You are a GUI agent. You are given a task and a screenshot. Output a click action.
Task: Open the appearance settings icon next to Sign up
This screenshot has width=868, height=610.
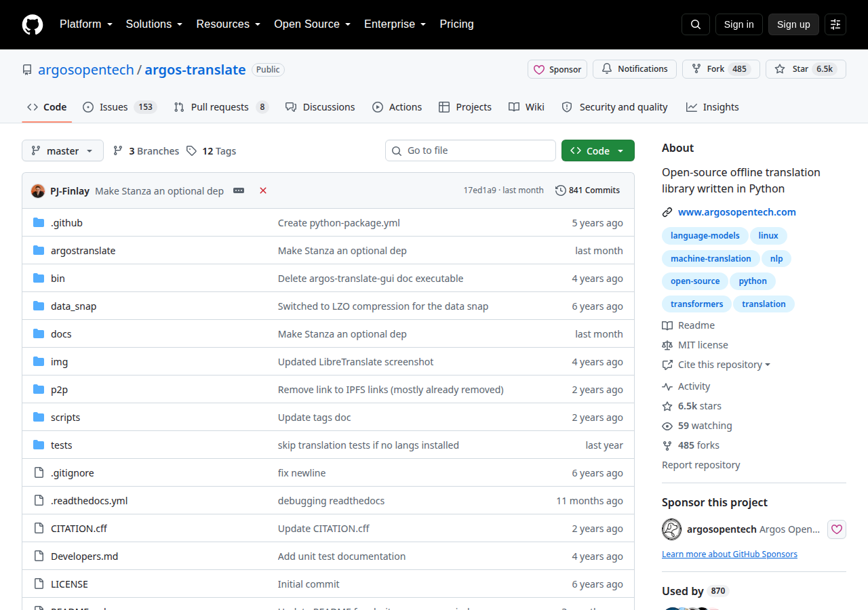click(835, 24)
